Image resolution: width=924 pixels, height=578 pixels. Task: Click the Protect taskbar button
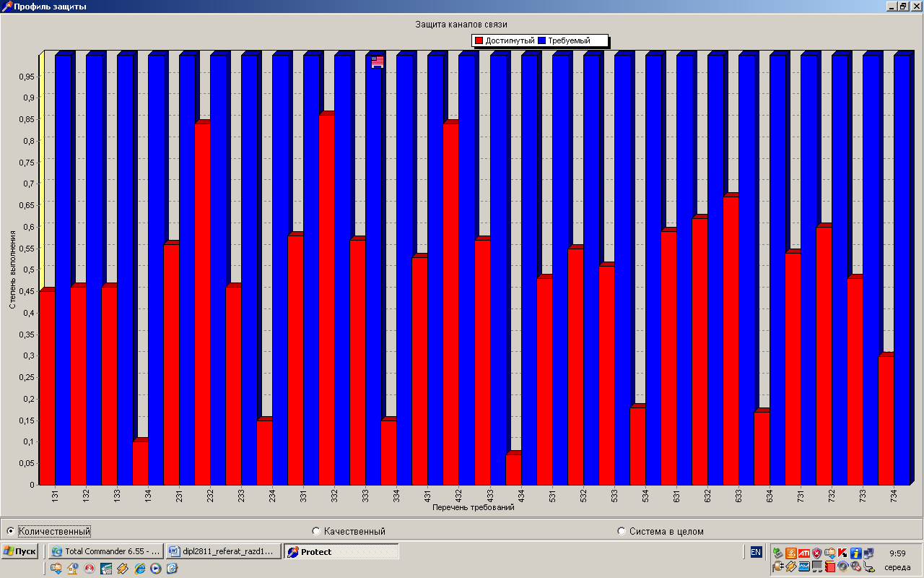click(341, 552)
